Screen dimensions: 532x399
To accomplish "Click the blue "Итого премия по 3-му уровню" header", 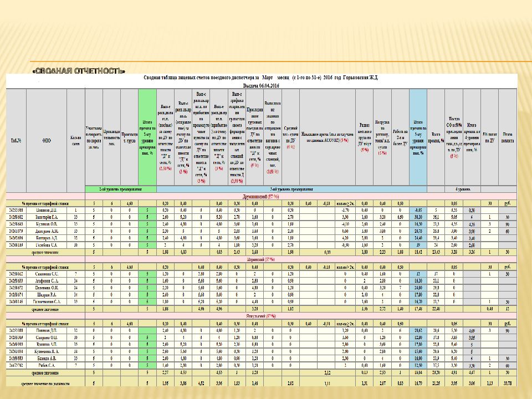I will click(x=418, y=137).
